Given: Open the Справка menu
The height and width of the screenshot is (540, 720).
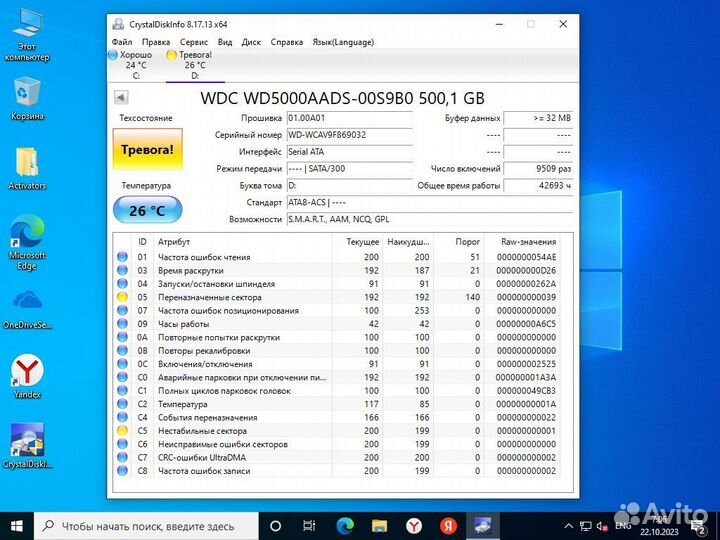Looking at the screenshot, I should pos(287,42).
